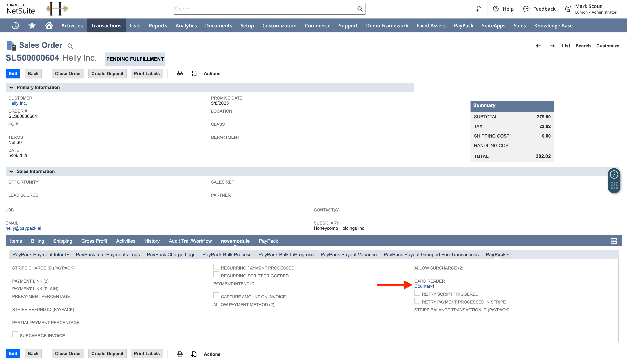Viewport: 627px width, 364px height.
Task: Open the floating info guide icon
Action: pos(614,175)
